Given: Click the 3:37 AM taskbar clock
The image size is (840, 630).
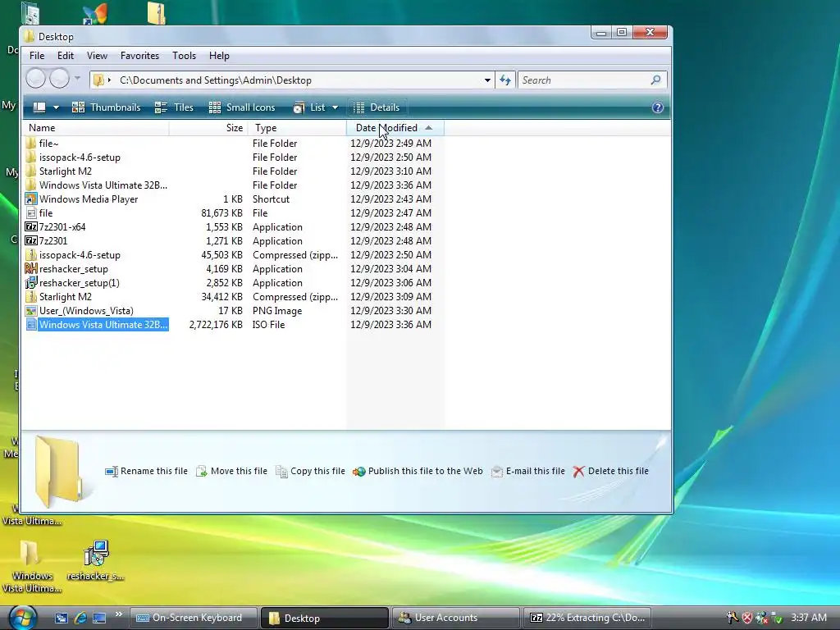Looking at the screenshot, I should (809, 618).
